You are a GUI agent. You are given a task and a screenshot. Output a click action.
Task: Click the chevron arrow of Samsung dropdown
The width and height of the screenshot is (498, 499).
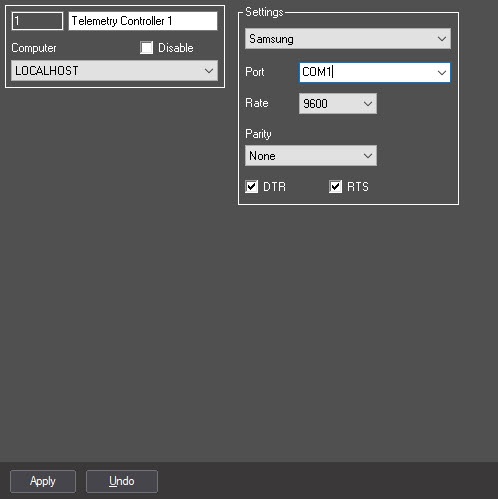coord(442,39)
